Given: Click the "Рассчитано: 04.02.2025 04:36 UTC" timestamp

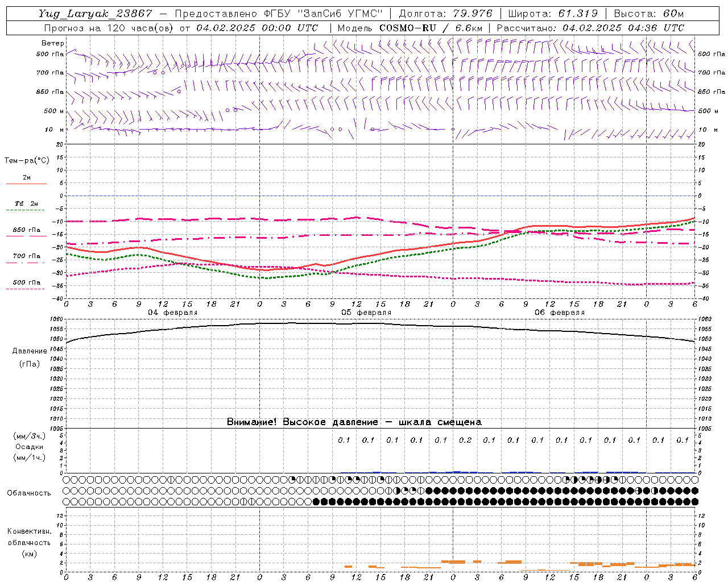Looking at the screenshot, I should coord(590,28).
